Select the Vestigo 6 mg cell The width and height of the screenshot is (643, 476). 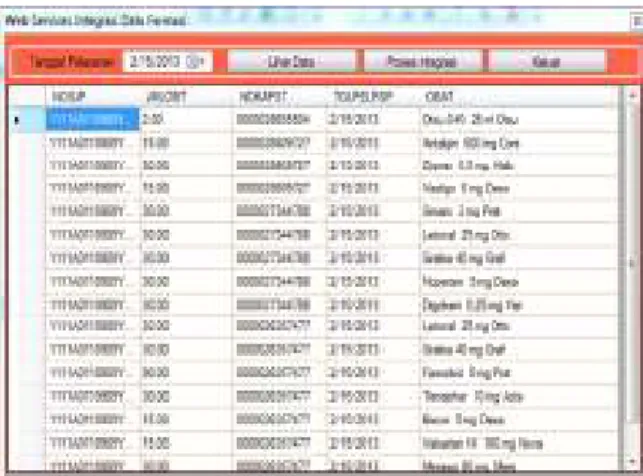point(518,189)
